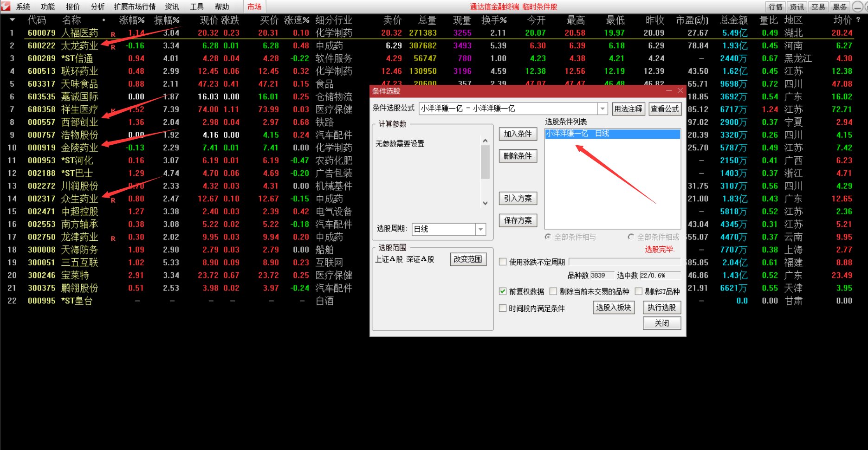Viewport: 868px width, 450px height.
Task: Click the question mark icon after 均价
Action: point(858,20)
